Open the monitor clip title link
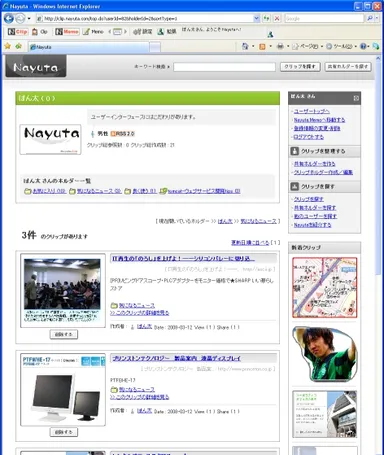The height and width of the screenshot is (455, 384). click(176, 359)
